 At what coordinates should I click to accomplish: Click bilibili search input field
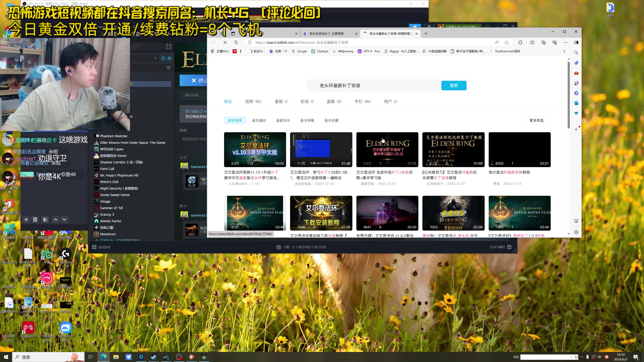click(x=374, y=85)
